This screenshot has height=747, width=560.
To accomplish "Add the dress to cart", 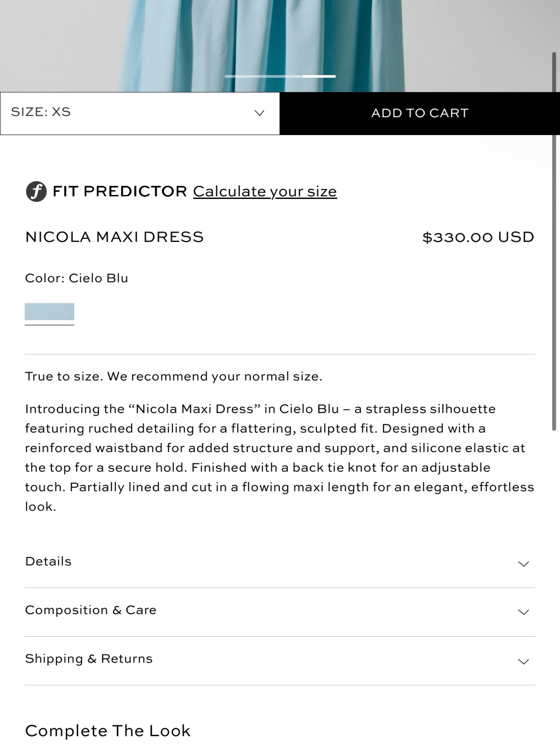I will pos(420,113).
